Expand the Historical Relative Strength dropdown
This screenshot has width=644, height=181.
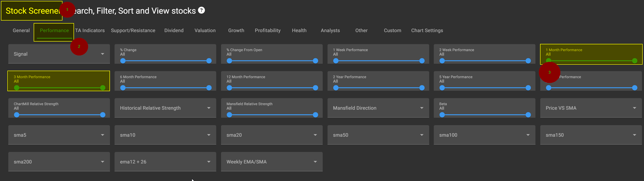(x=165, y=108)
